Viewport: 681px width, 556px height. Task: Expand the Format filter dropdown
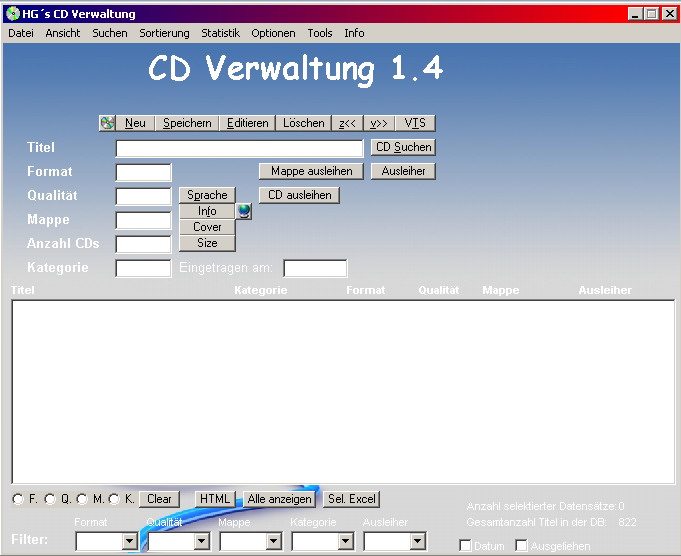tap(129, 541)
